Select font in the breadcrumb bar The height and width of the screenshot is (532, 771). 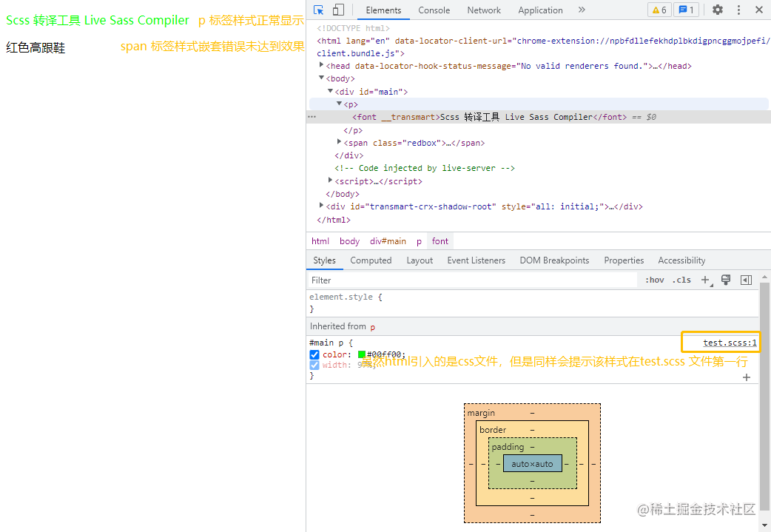point(440,241)
